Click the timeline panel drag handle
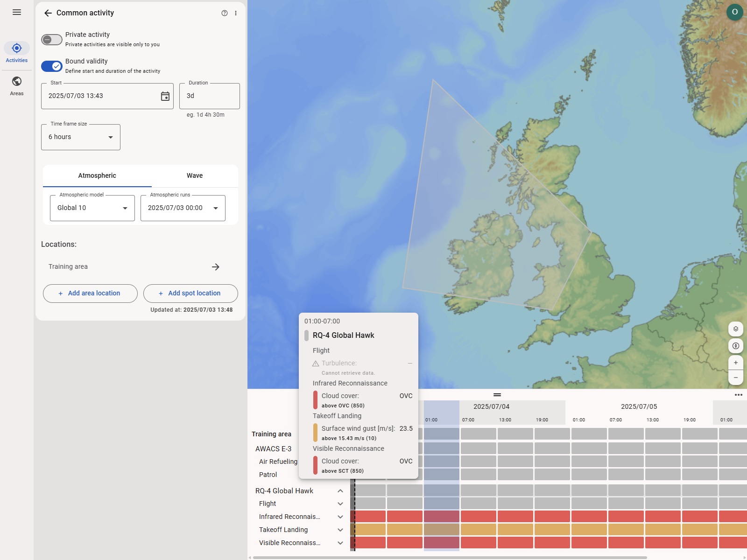Viewport: 747px width, 560px height. [x=497, y=395]
